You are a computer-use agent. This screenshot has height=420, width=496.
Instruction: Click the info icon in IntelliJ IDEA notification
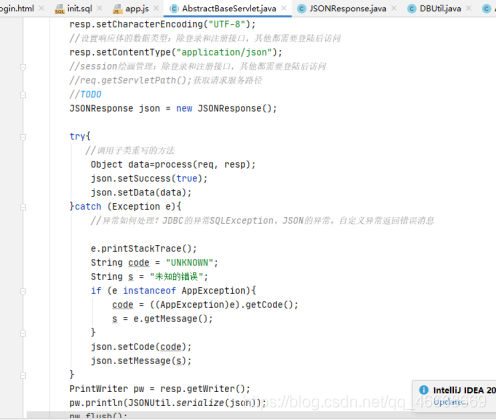[x=423, y=390]
